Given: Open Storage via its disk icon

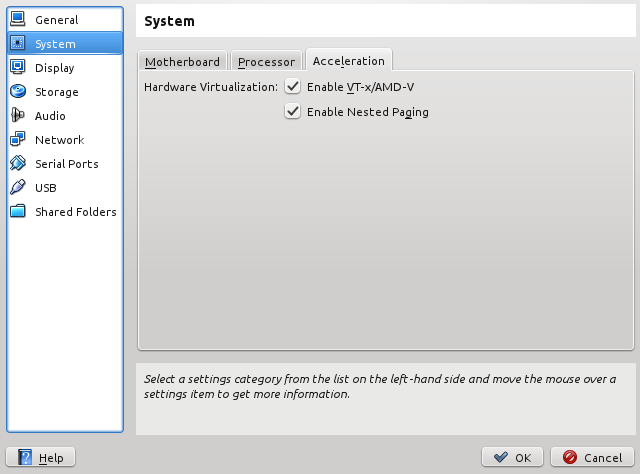Looking at the screenshot, I should tap(18, 91).
